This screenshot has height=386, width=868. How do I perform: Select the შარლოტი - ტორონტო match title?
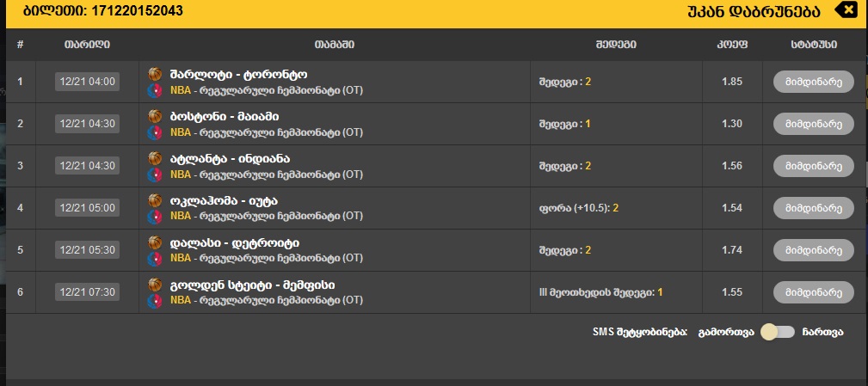[x=238, y=75]
